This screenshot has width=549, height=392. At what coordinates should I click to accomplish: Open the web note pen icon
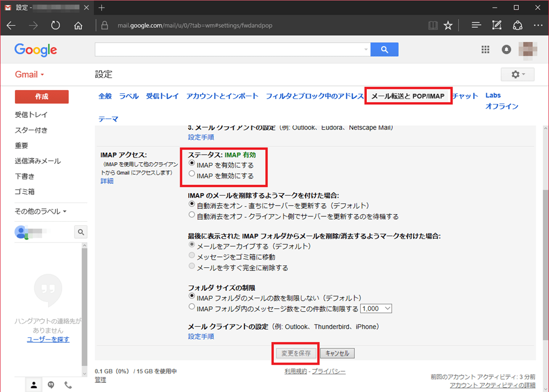coord(496,25)
